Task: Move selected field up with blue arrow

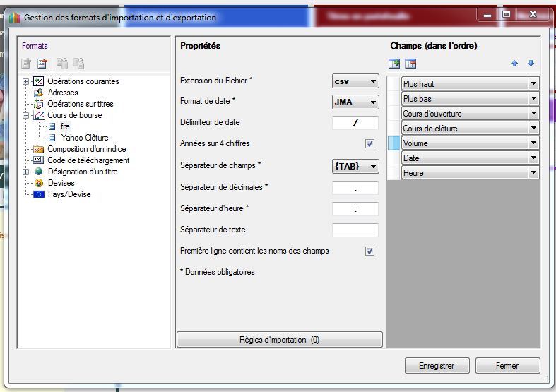Action: click(x=515, y=64)
